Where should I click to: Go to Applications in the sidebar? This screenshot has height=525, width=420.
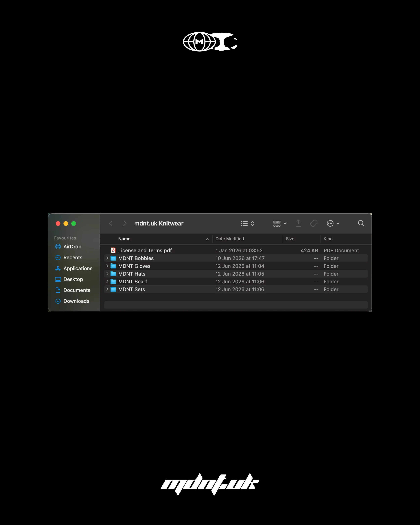tap(74, 268)
